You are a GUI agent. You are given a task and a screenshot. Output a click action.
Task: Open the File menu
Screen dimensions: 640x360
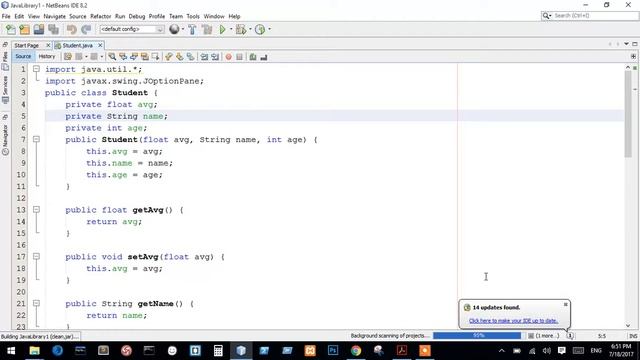(6, 16)
